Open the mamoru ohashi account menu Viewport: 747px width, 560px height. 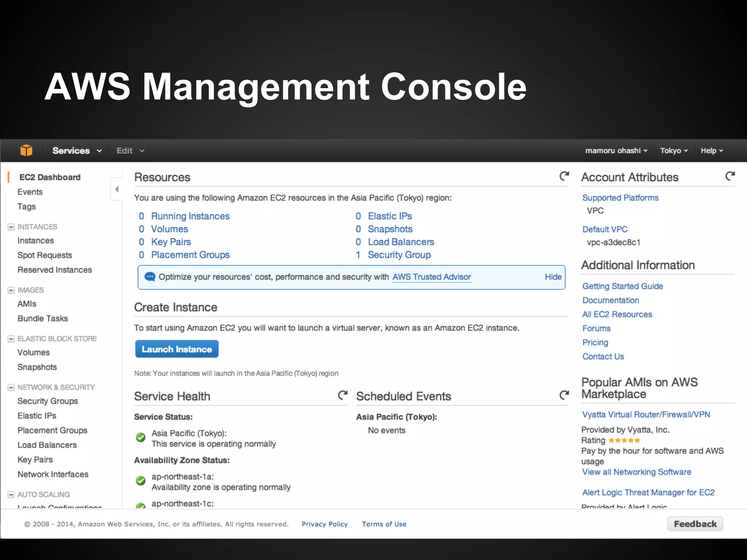[x=616, y=151]
